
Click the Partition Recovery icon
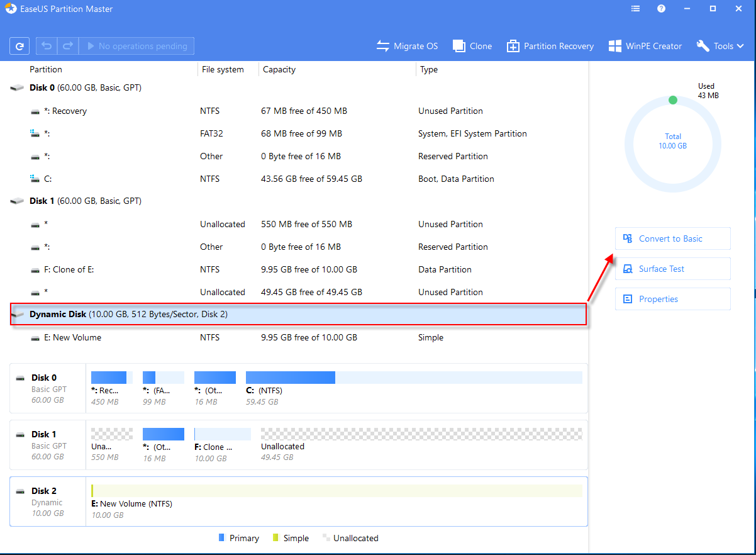pos(513,46)
